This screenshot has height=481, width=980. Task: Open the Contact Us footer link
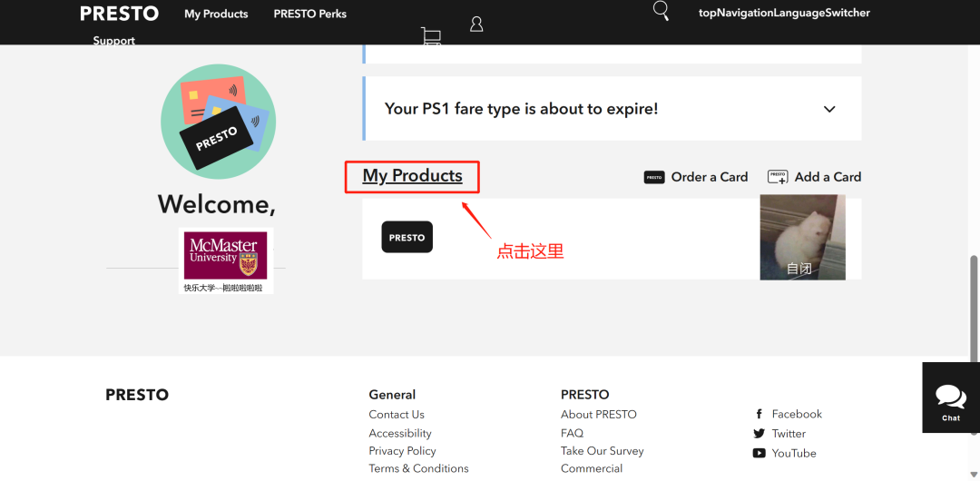pyautogui.click(x=397, y=415)
